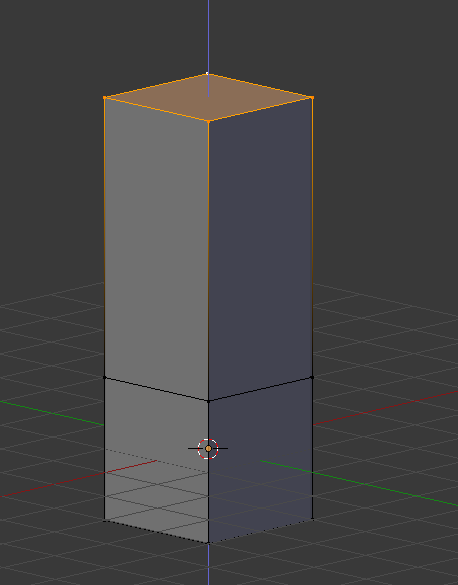Select the right black loop cut edge
458x585 pixels.
tap(260, 390)
